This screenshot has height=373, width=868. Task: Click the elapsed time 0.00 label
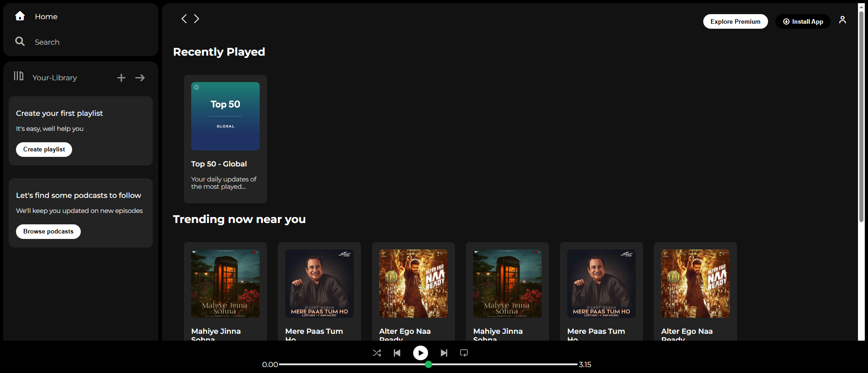pyautogui.click(x=270, y=364)
